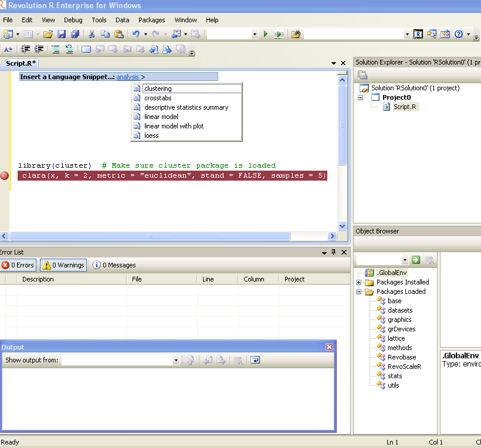The image size is (481, 448).
Task: Select the 'linear model with plot' snippet
Action: click(x=174, y=126)
